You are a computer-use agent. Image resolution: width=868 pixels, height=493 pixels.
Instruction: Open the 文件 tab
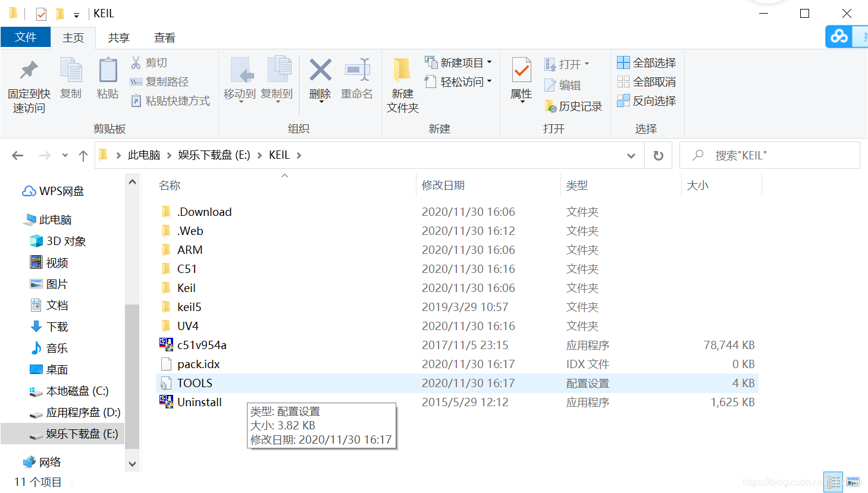click(x=26, y=37)
